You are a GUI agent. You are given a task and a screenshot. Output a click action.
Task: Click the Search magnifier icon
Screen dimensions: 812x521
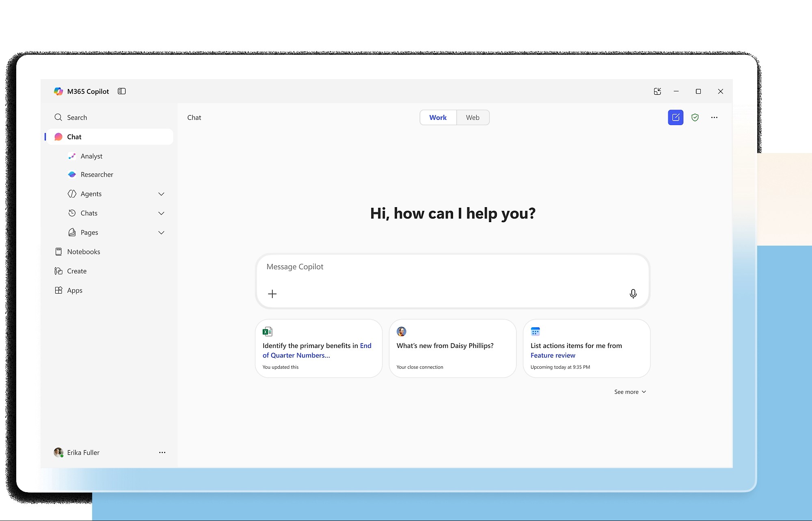click(58, 117)
